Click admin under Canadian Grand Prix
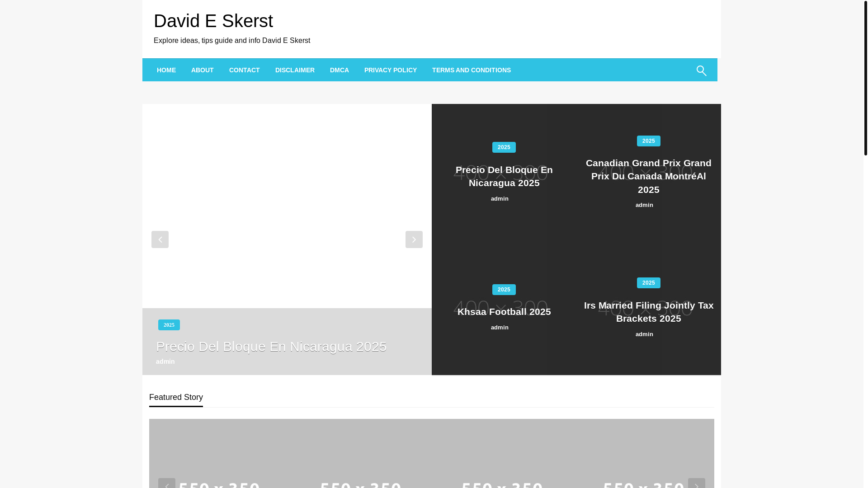 (x=644, y=205)
